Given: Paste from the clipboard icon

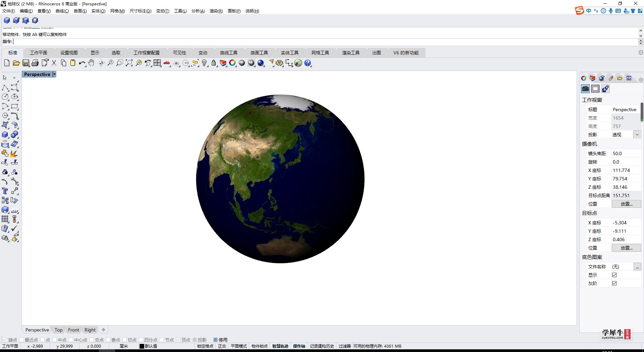Looking at the screenshot, I should click(73, 63).
